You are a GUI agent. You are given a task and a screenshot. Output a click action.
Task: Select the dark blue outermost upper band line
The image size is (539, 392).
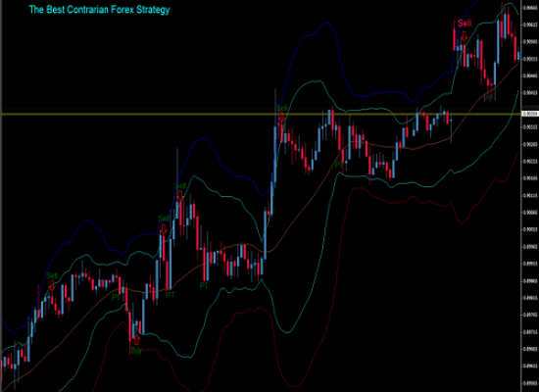[x=326, y=24]
